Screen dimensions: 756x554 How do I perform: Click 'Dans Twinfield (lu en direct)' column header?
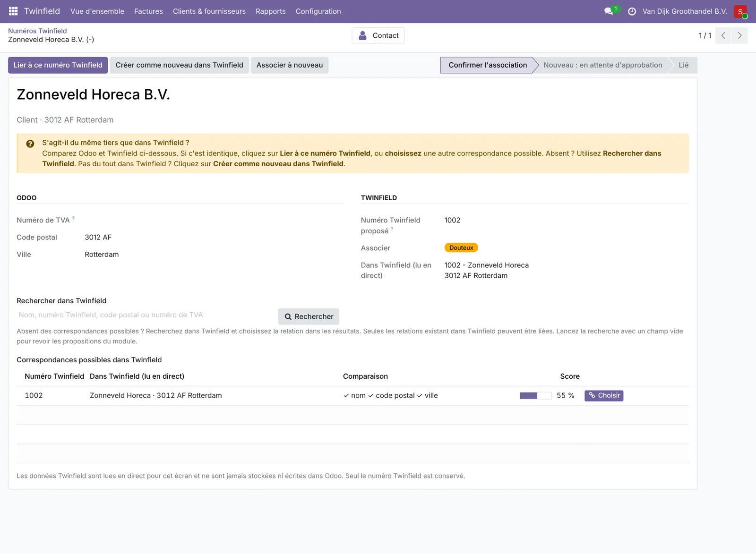137,376
